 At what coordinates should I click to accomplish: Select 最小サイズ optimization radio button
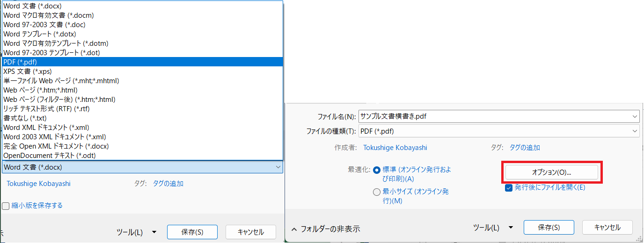point(377,192)
